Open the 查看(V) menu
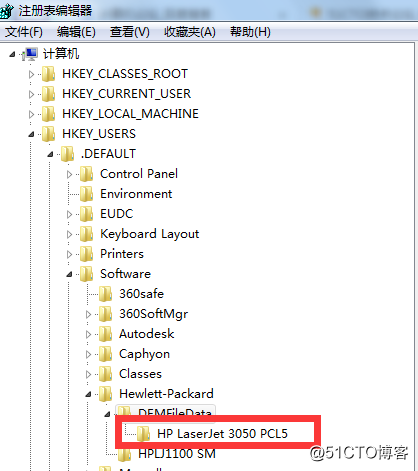Image resolution: width=418 pixels, height=471 pixels. click(130, 32)
